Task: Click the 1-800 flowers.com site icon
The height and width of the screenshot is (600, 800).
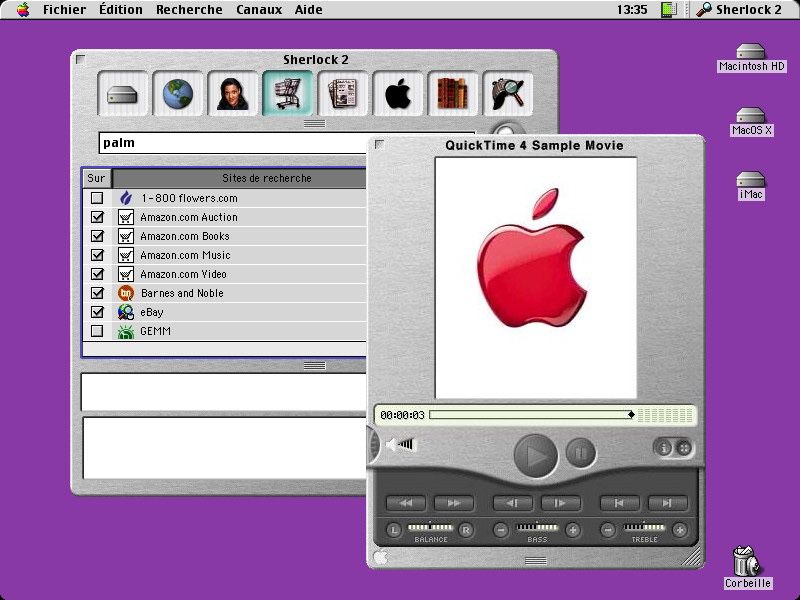Action: (126, 198)
